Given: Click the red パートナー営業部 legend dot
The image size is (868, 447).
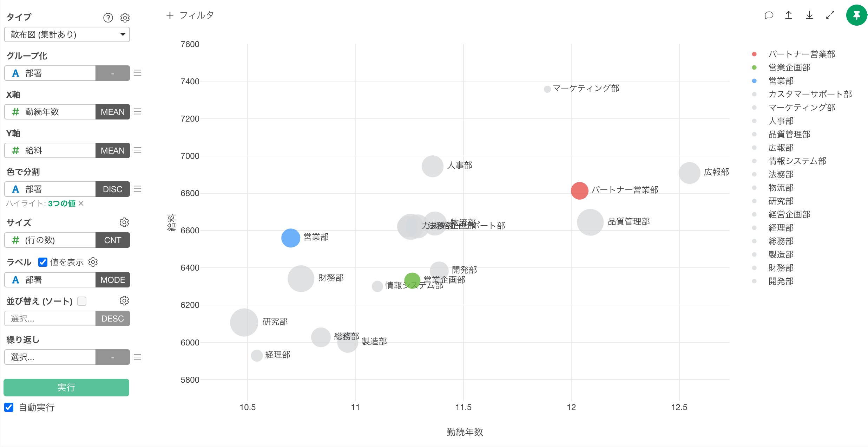Looking at the screenshot, I should pyautogui.click(x=754, y=54).
